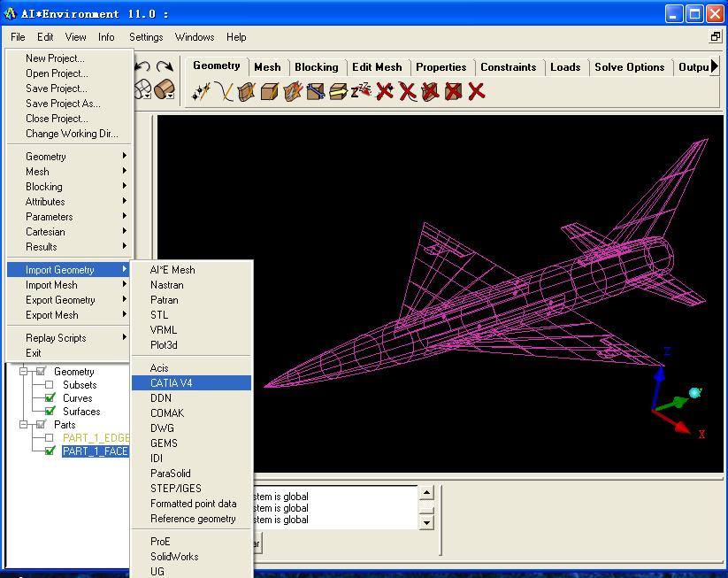Choose Change Working Dir... entry
Screen dimensions: 728x578
[70, 134]
